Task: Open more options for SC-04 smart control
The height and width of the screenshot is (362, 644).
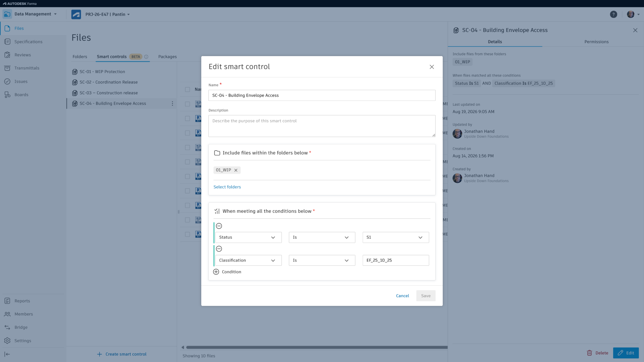Action: (172, 104)
